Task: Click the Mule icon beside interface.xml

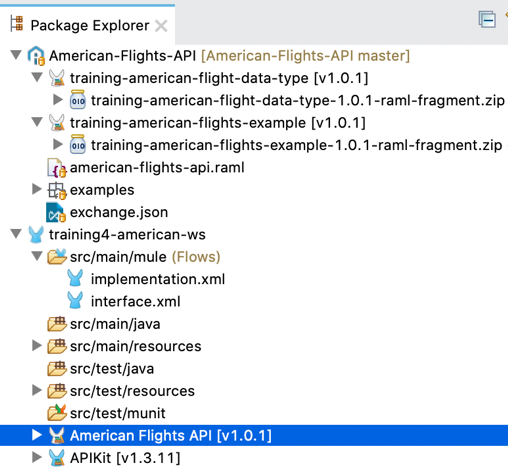Action: tap(75, 301)
